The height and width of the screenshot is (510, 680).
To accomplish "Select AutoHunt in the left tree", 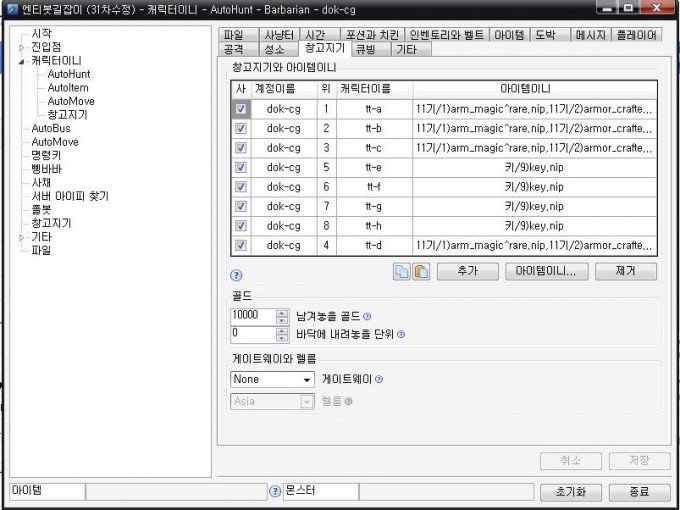I will (x=68, y=74).
